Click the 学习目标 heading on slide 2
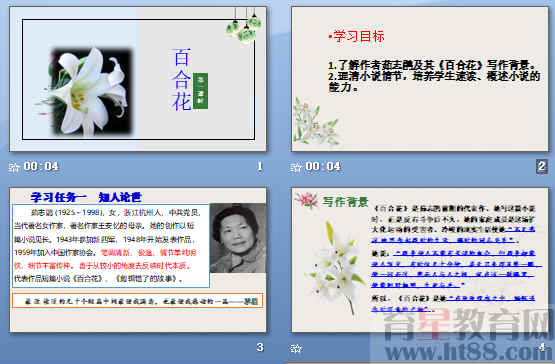Screen dimensions: 555x364 pyautogui.click(x=356, y=36)
